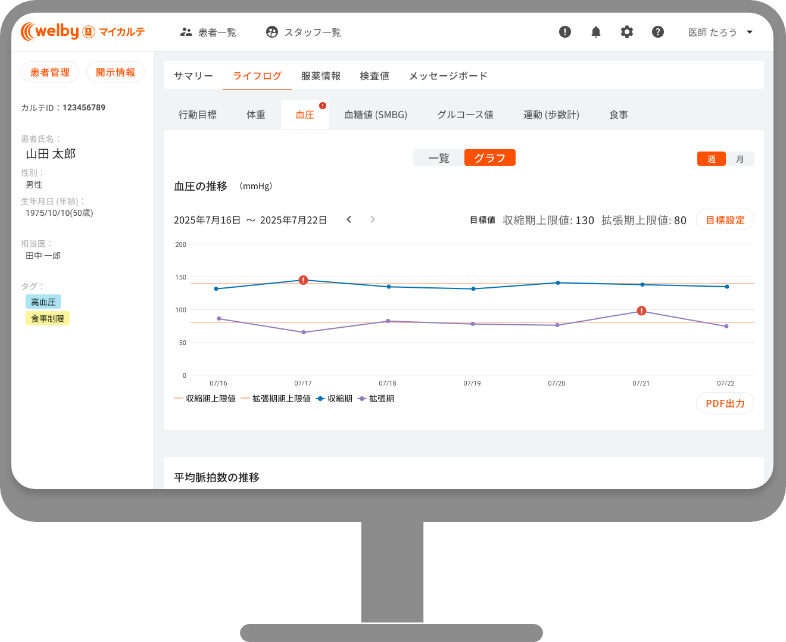Click the red alert marker on 07/21
The width and height of the screenshot is (786, 642).
[x=641, y=311]
